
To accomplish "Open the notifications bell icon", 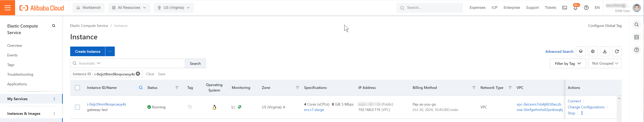I will [575, 7].
